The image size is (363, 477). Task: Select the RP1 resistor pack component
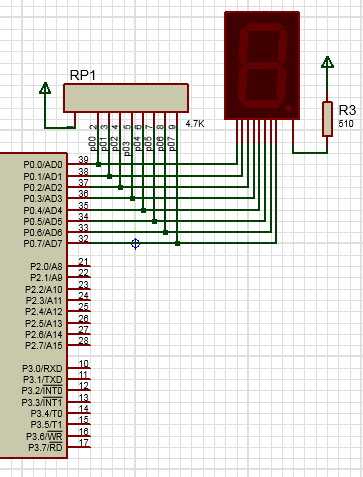tap(126, 98)
